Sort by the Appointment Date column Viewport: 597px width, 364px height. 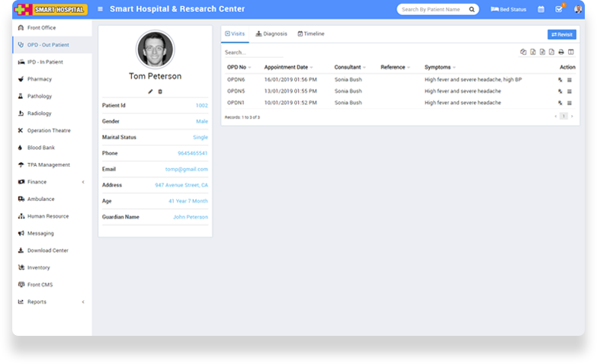[x=288, y=67]
